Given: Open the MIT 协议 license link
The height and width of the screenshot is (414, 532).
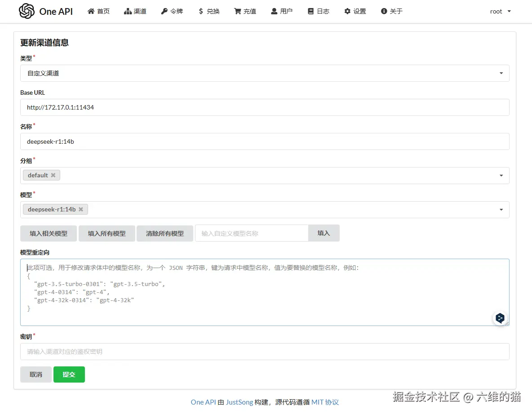Looking at the screenshot, I should pos(325,402).
